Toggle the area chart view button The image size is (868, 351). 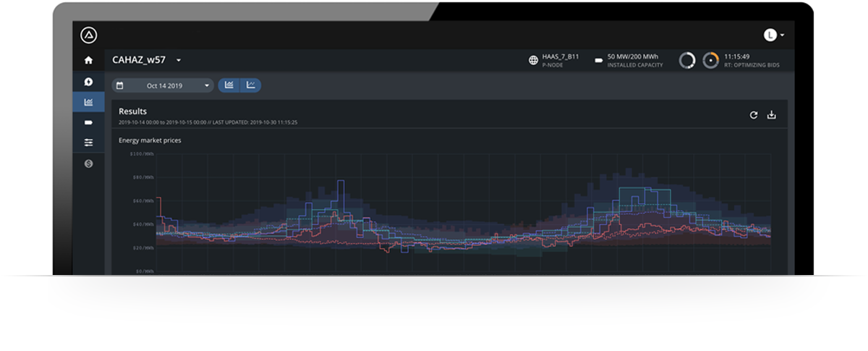[x=229, y=85]
